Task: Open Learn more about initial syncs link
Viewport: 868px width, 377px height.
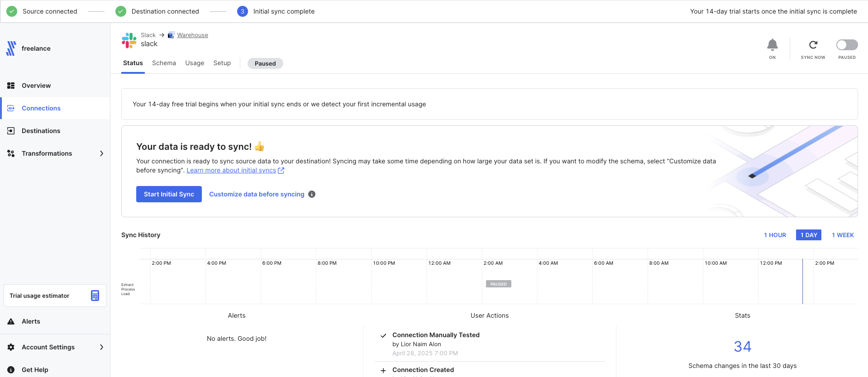Action: click(231, 170)
